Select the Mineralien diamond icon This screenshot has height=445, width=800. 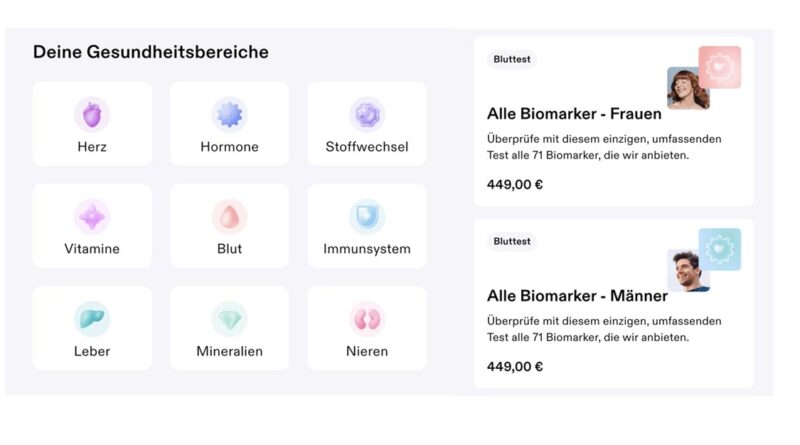tap(229, 319)
